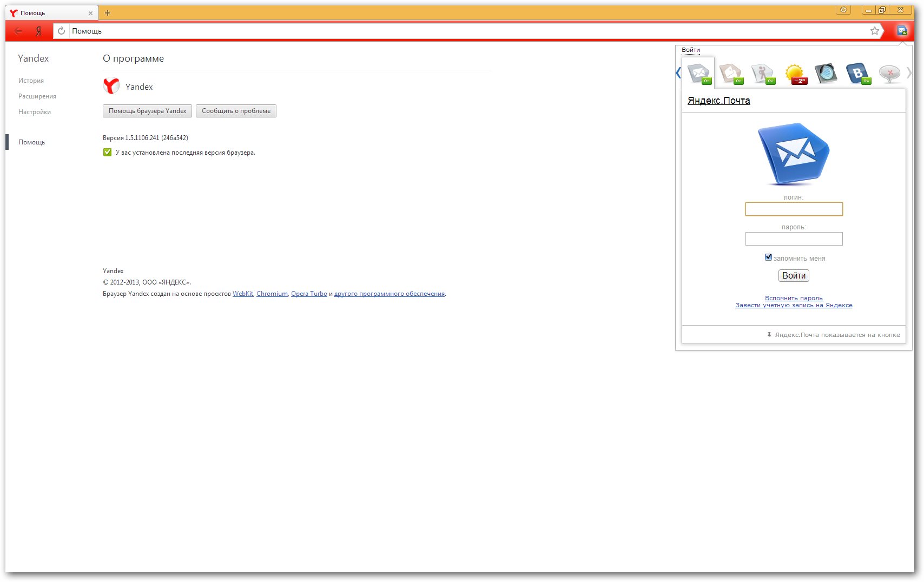Select Помощь in the sidebar
This screenshot has width=924, height=582.
(x=31, y=142)
